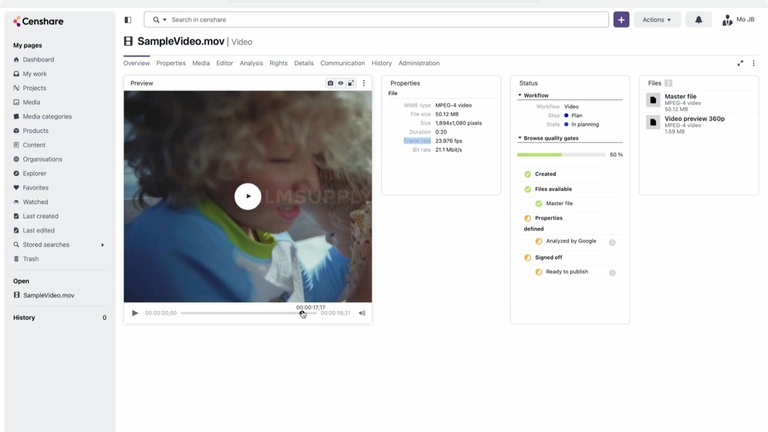Open the Actions dropdown menu
Image resolution: width=768 pixels, height=432 pixels.
(x=657, y=20)
